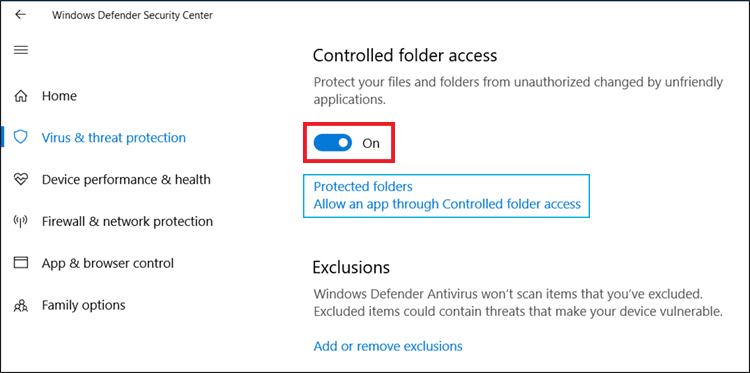Click the Device performance heart icon
Image resolution: width=750 pixels, height=373 pixels.
click(x=21, y=180)
